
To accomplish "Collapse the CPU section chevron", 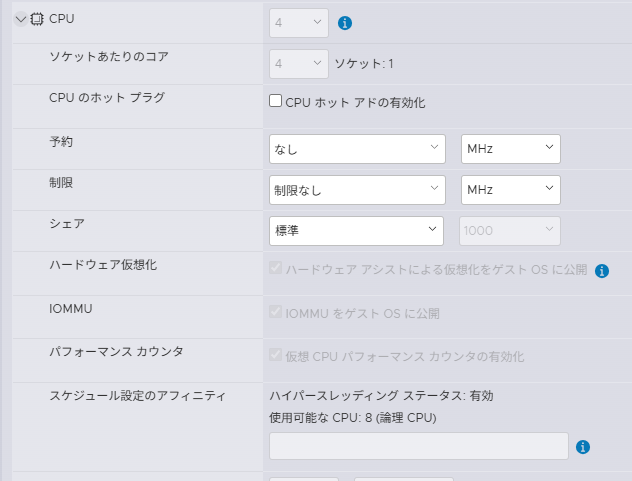I will pos(20,19).
